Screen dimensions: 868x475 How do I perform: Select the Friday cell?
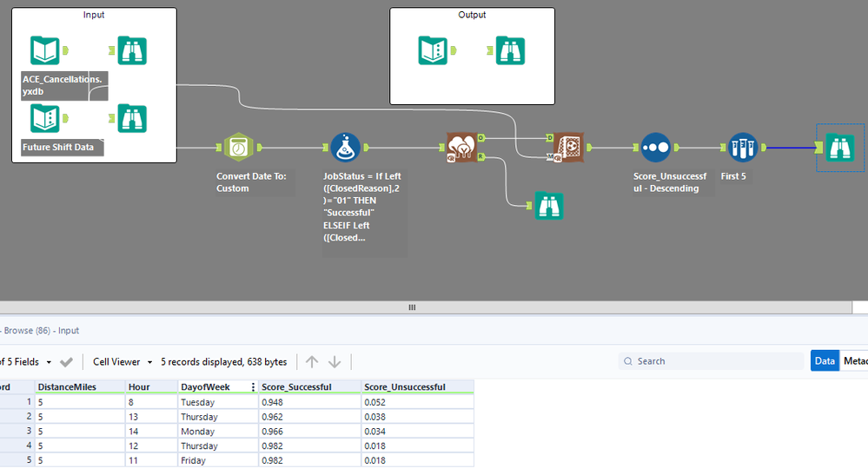point(218,460)
